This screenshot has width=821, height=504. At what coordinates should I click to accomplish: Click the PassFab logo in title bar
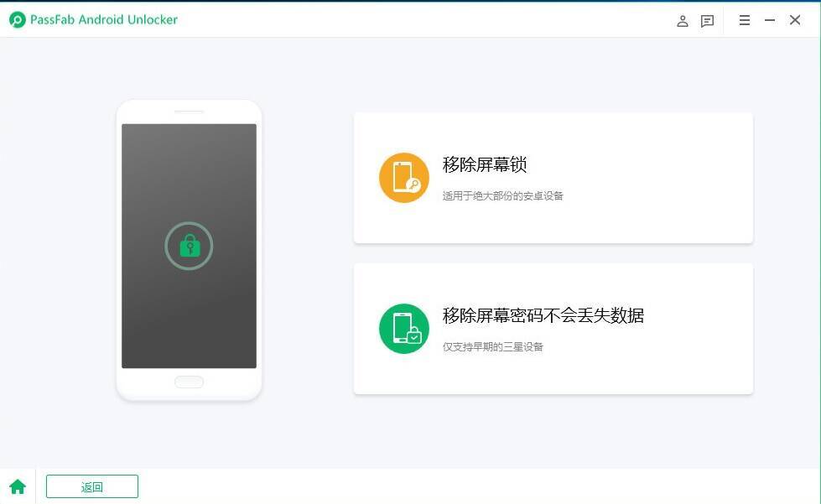pos(18,20)
